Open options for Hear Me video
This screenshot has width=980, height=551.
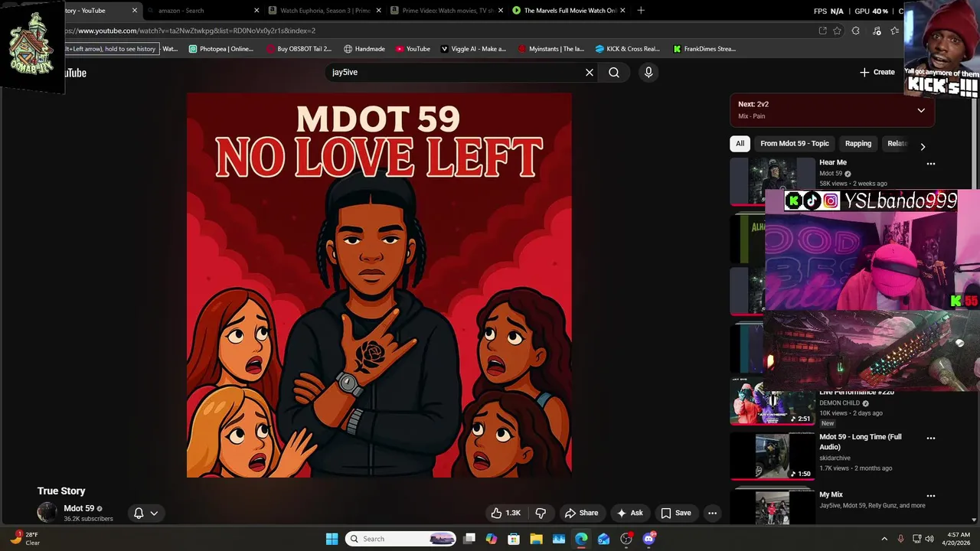pyautogui.click(x=931, y=164)
